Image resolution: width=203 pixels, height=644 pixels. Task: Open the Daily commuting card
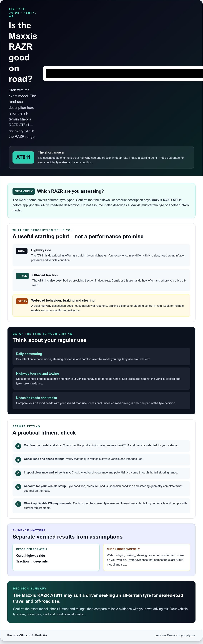101,357
